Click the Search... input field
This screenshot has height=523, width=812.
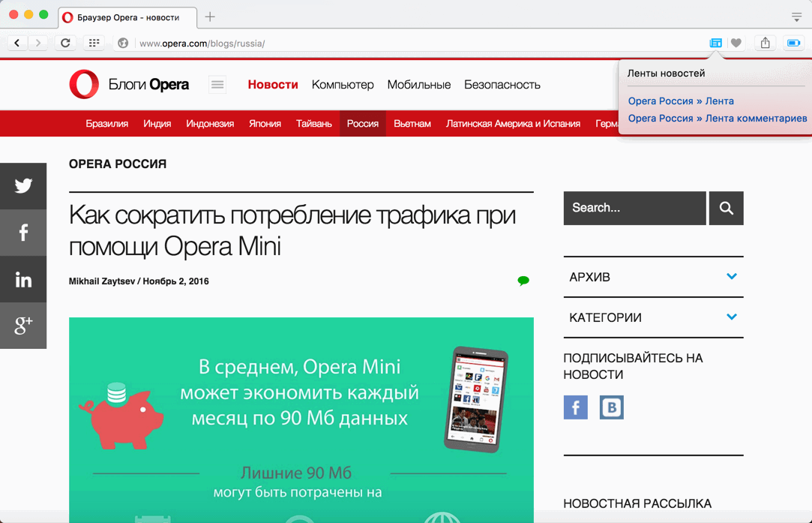(634, 209)
